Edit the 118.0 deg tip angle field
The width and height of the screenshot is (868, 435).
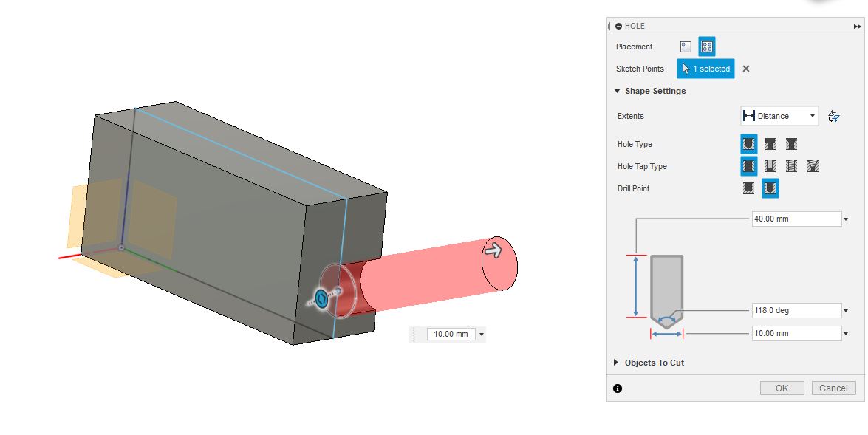796,310
